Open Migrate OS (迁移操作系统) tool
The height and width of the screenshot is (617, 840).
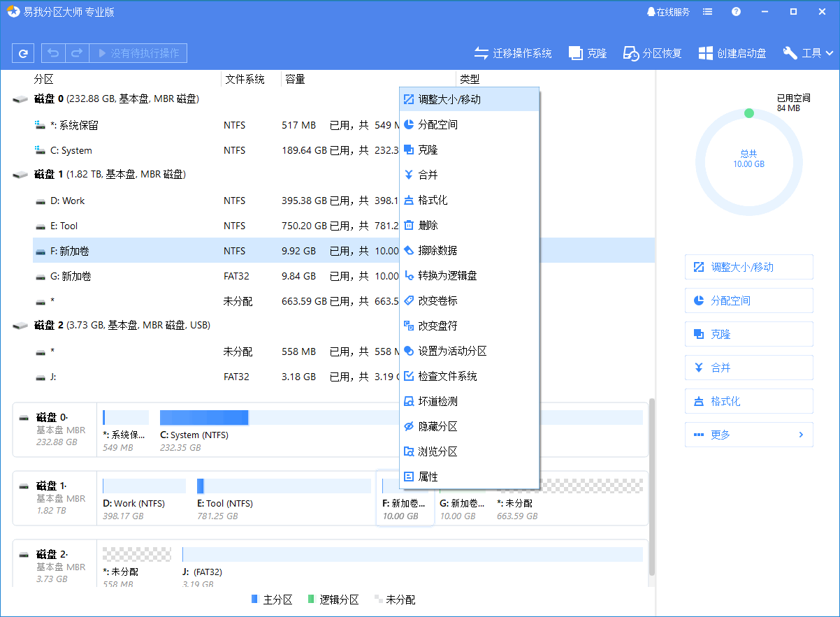tap(513, 53)
